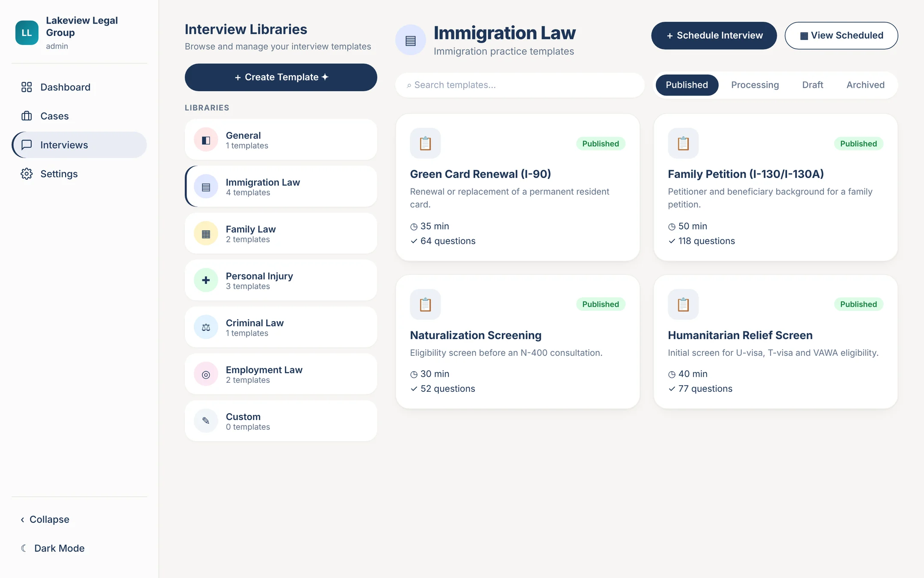Click Published badge on Naturalization Screening card
924x578 pixels.
(x=601, y=304)
